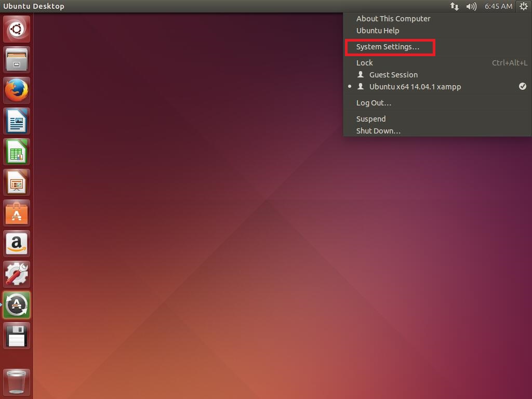Screen dimensions: 532x399
Task: Open the Files manager from the launcher
Action: 17,60
